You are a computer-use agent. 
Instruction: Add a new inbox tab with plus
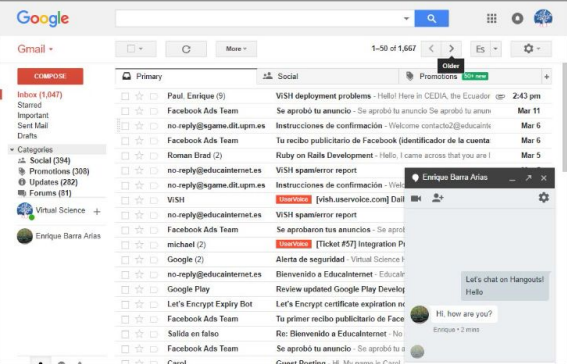coord(546,77)
